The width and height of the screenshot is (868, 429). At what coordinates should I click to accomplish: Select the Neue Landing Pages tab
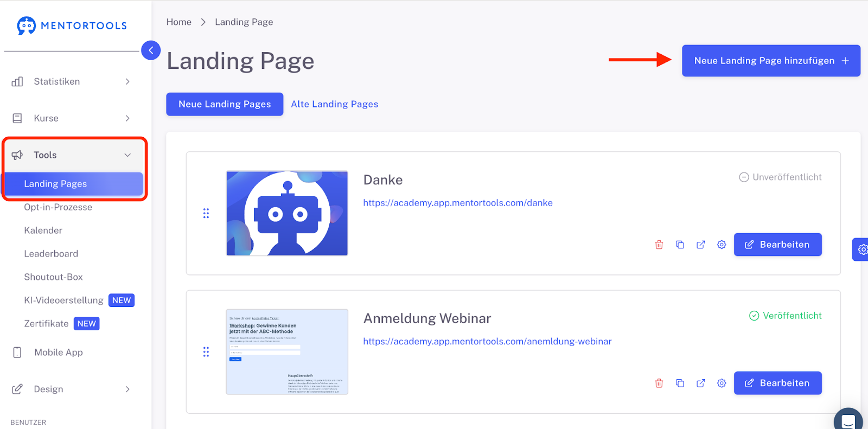(225, 104)
